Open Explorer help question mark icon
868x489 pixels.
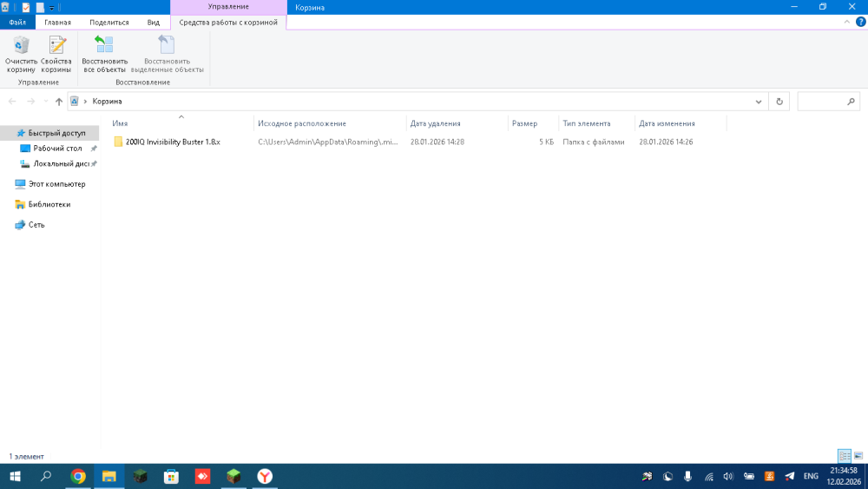(861, 23)
